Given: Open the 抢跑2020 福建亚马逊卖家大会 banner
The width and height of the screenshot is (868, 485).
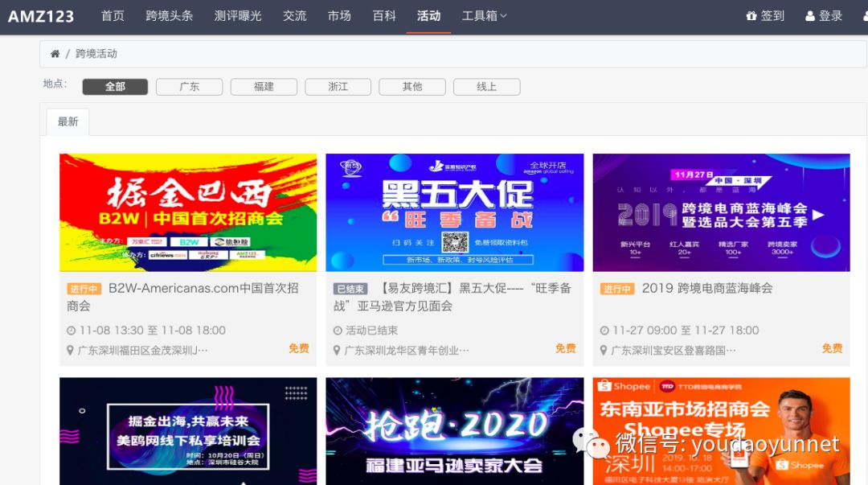Looking at the screenshot, I should click(454, 431).
